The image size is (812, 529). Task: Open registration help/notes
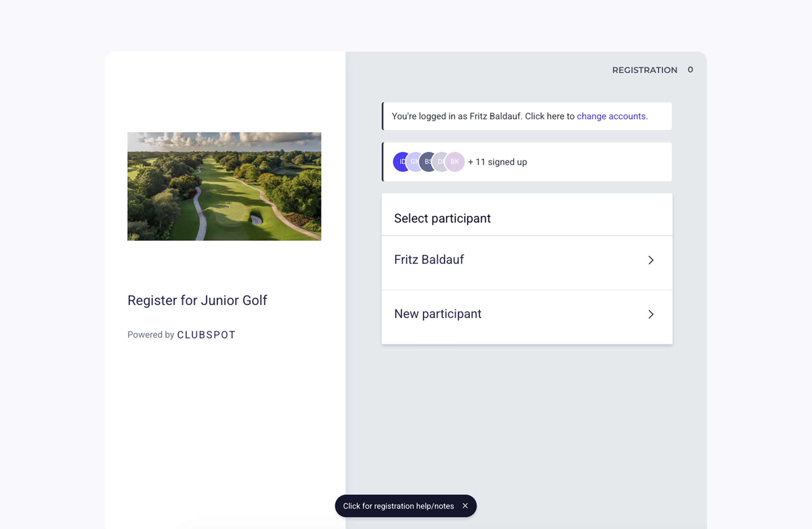click(x=398, y=506)
